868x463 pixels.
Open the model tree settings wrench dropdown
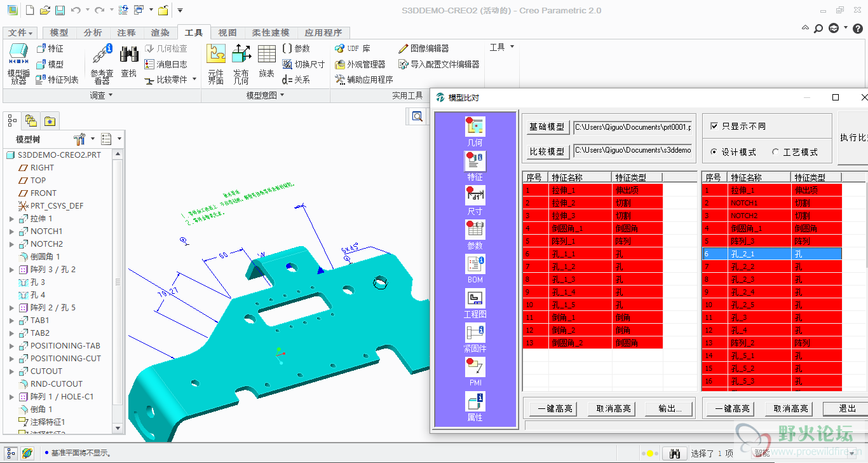[x=85, y=139]
